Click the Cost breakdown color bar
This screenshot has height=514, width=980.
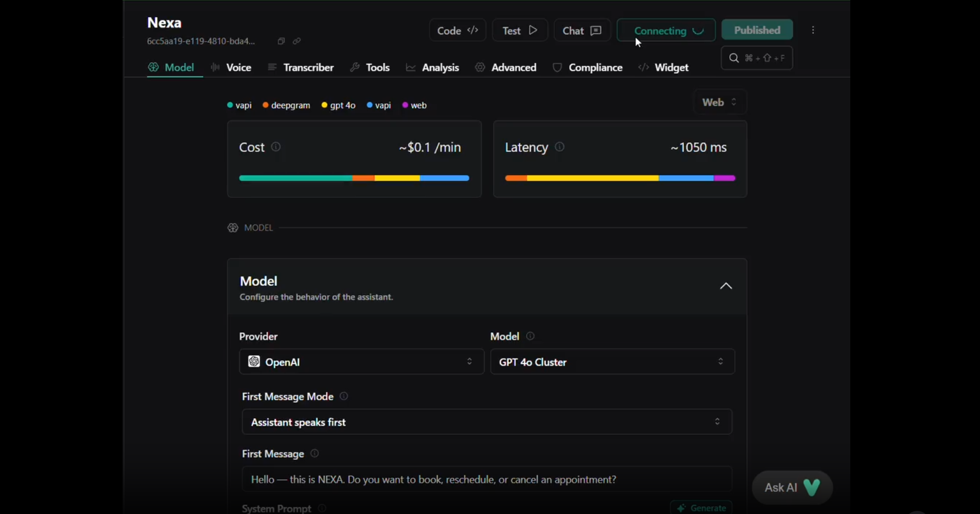[354, 178]
